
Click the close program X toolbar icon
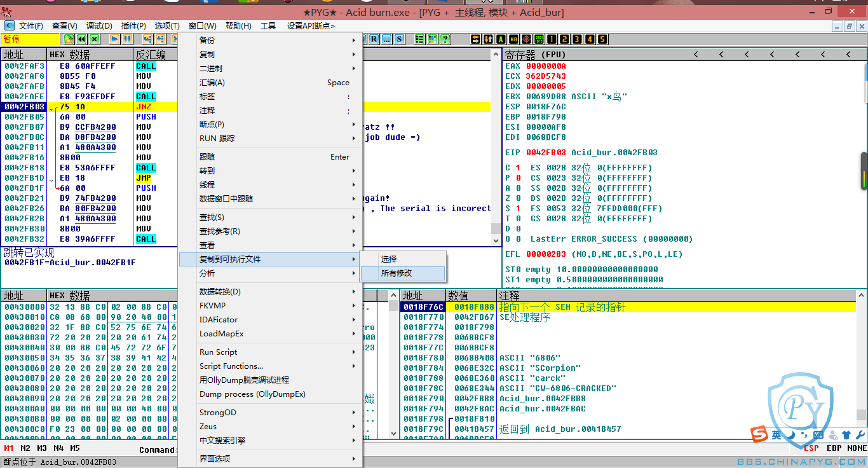94,39
